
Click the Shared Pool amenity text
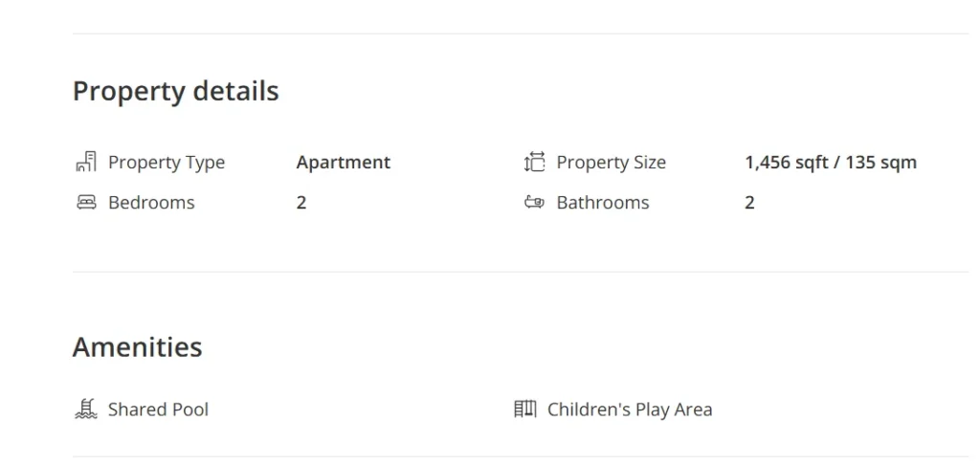tap(158, 410)
